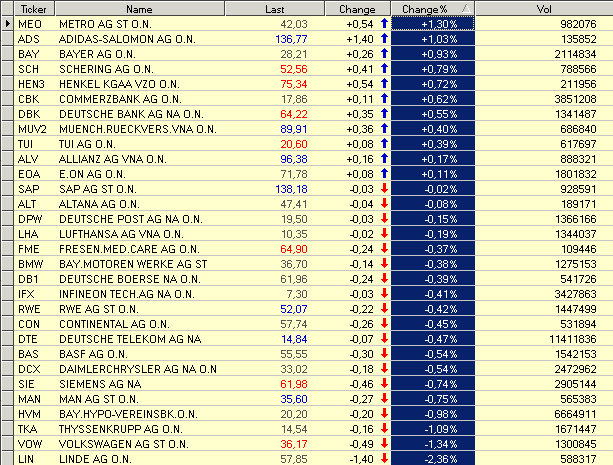Image resolution: width=613 pixels, height=465 pixels.
Task: Click the Last price 138,18 for SAP
Action: [x=291, y=189]
